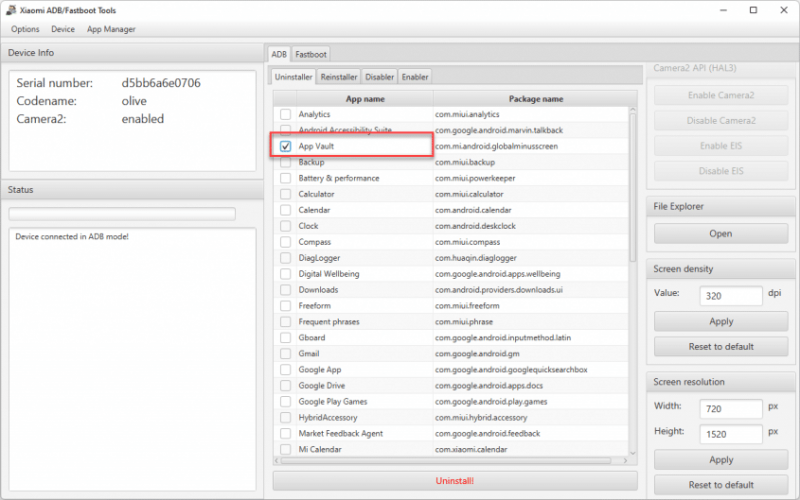The image size is (800, 500).
Task: Click the Device connected in ADB mode message
Action: (x=72, y=237)
